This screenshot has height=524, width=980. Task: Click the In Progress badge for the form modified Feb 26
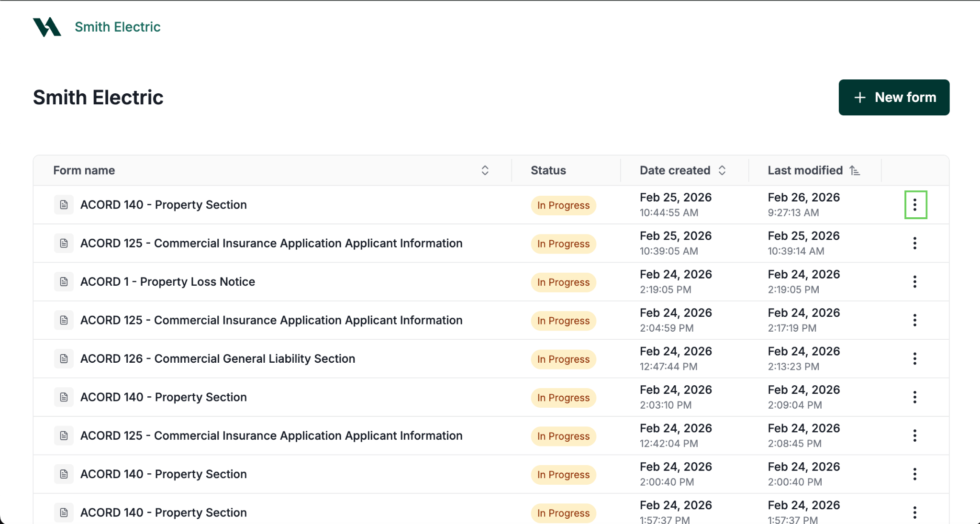click(563, 205)
